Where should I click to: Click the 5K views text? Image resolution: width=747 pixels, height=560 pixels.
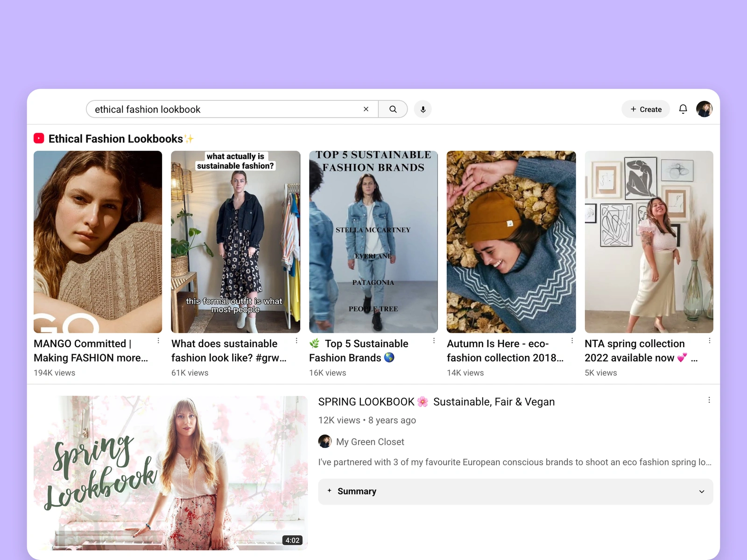coord(601,373)
